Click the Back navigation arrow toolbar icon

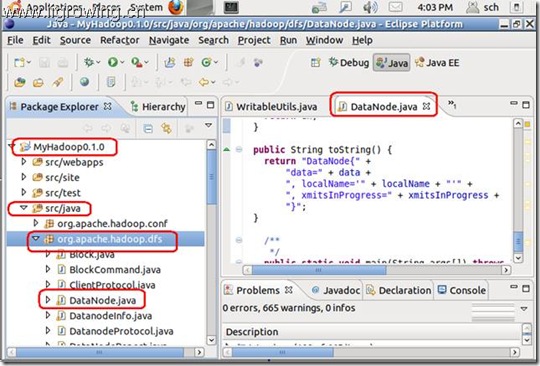point(204,82)
